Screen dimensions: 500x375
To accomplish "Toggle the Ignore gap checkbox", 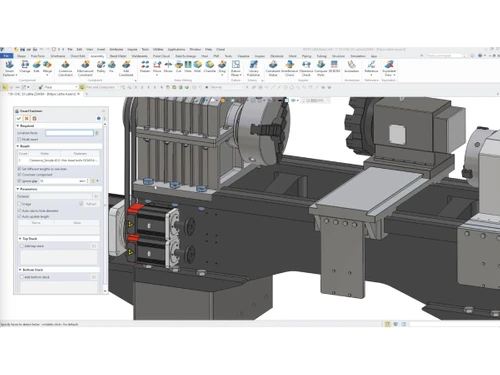I will click(x=19, y=181).
